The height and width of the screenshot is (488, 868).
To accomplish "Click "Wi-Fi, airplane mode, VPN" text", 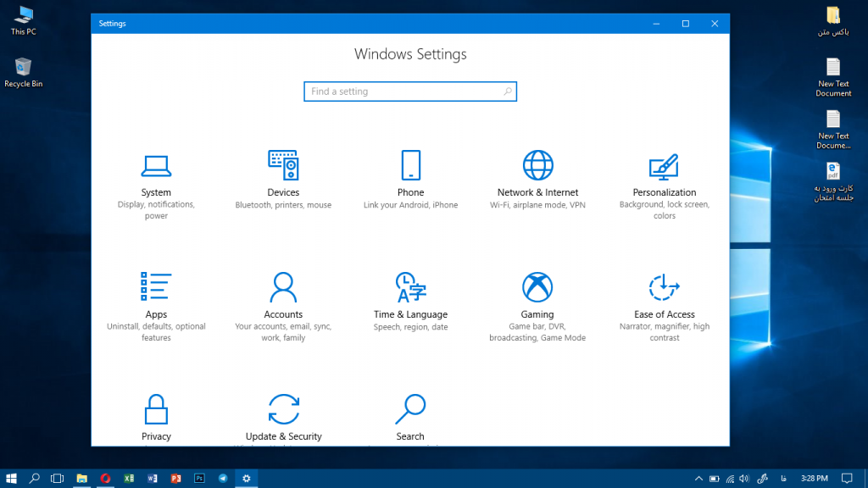I will point(537,205).
